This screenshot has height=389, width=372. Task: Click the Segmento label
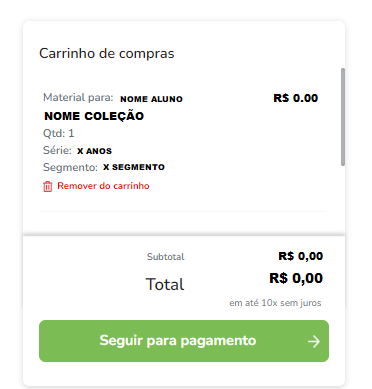point(70,167)
